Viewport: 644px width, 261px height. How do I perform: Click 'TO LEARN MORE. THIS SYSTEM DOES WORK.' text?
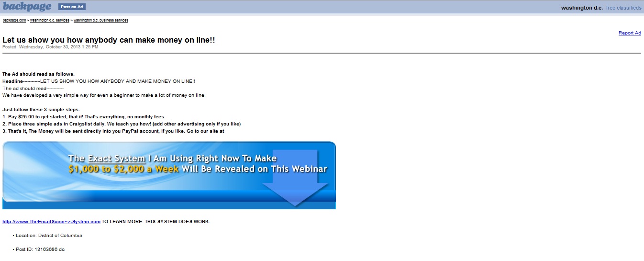pos(156,222)
